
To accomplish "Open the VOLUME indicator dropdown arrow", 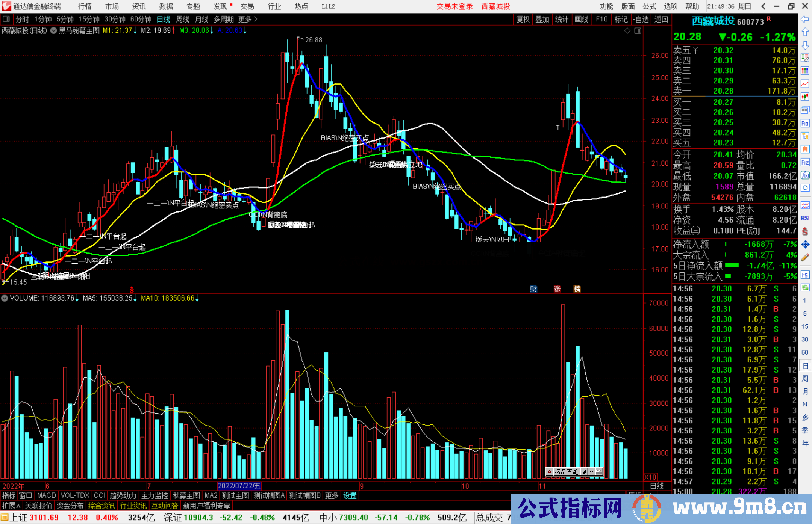I will (x=5, y=298).
